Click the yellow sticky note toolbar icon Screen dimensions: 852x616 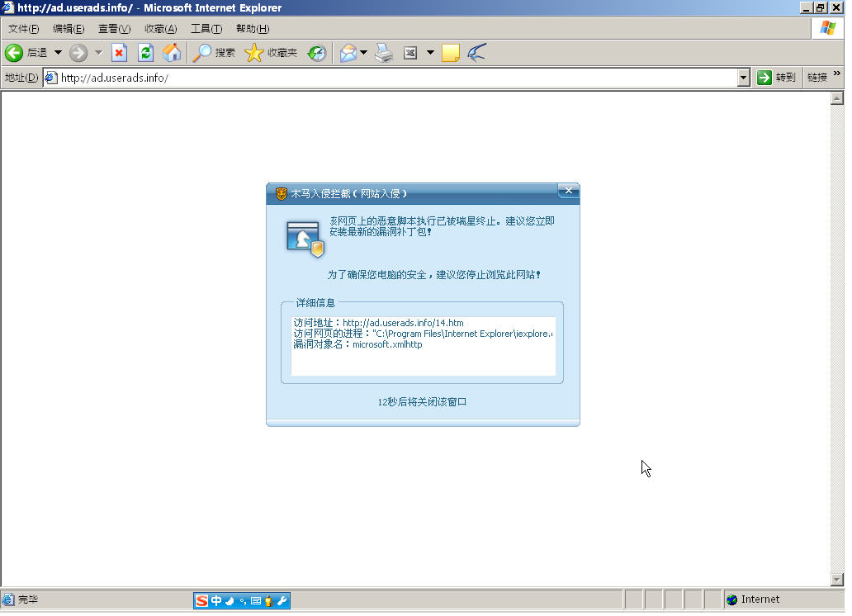click(451, 53)
